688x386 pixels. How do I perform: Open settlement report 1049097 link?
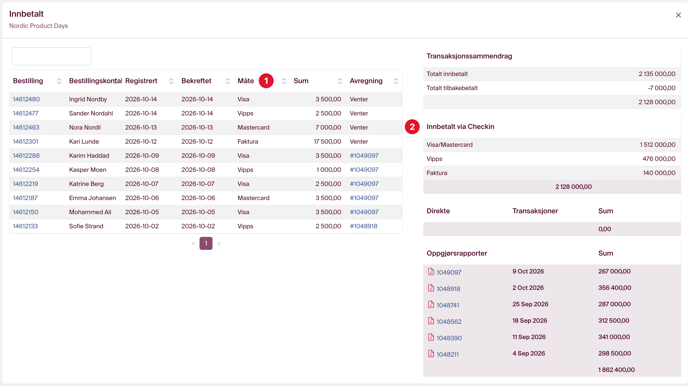coord(449,272)
